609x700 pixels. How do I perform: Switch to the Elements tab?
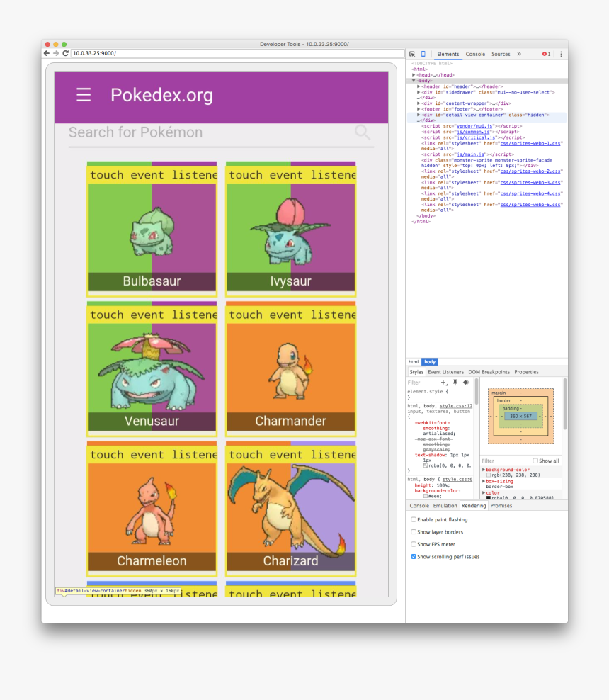tap(448, 54)
